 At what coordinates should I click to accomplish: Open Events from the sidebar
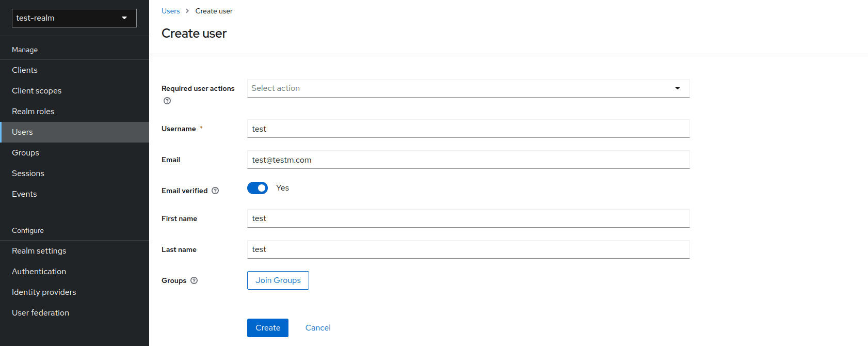tap(24, 194)
